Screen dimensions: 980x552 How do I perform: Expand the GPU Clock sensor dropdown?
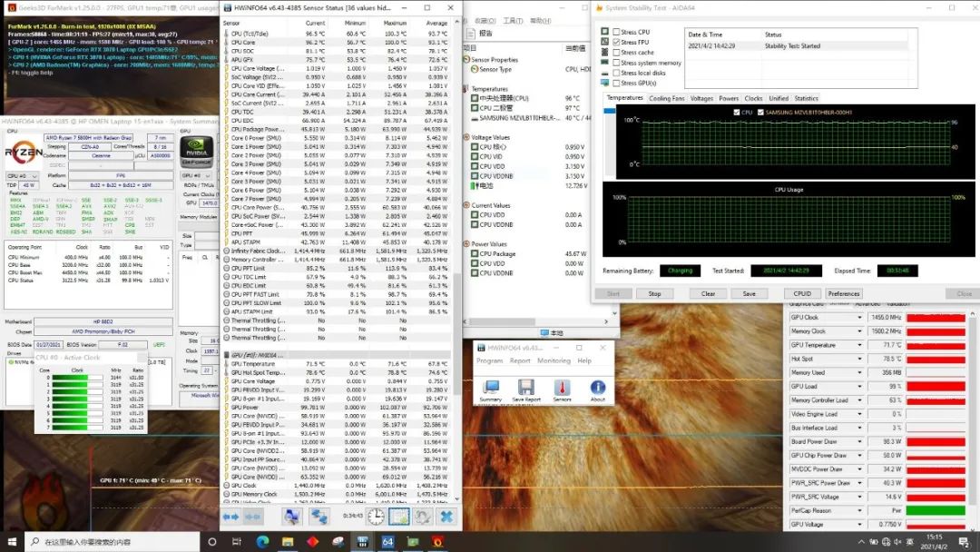point(858,318)
